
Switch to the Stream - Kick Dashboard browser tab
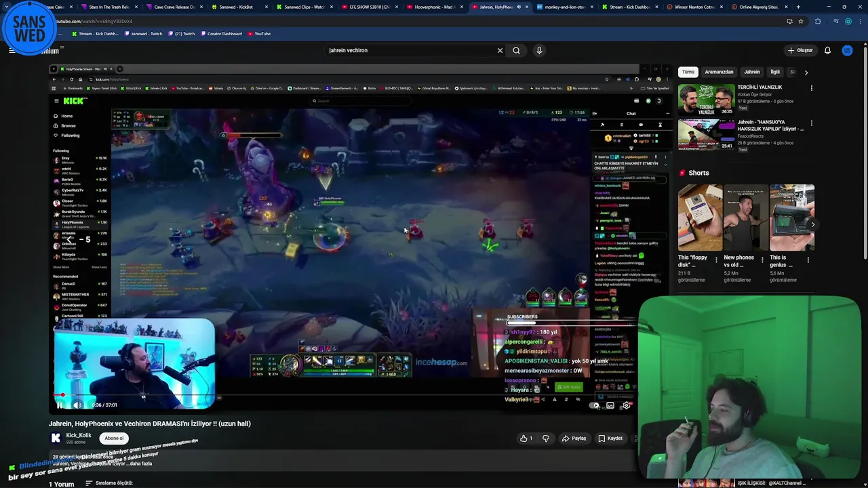click(631, 7)
